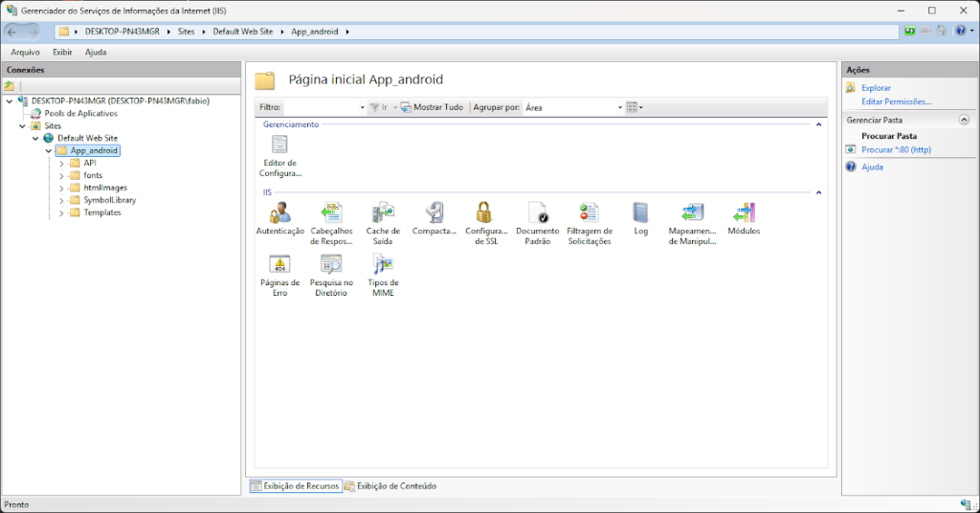Click the help question mark toolbar icon
This screenshot has height=513, width=980.
[x=961, y=31]
